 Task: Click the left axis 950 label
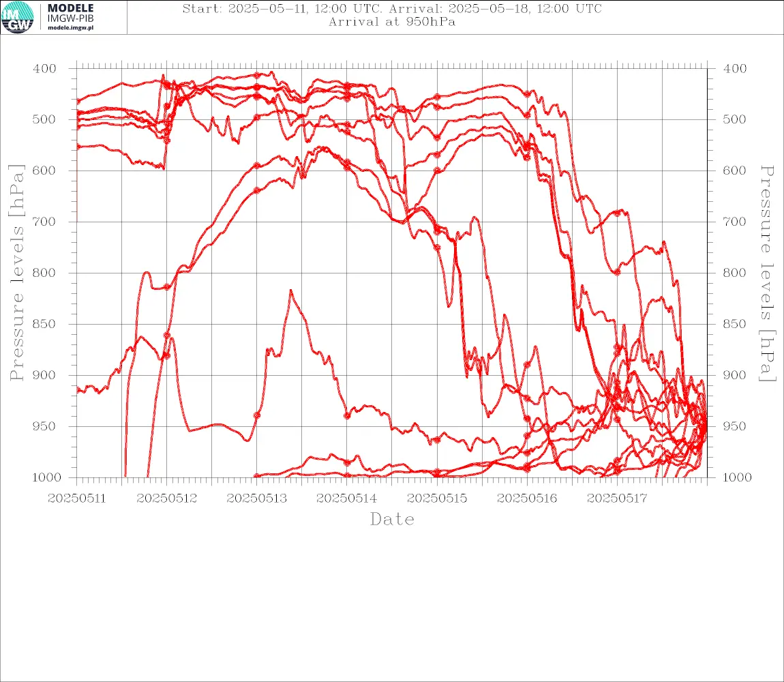[44, 426]
